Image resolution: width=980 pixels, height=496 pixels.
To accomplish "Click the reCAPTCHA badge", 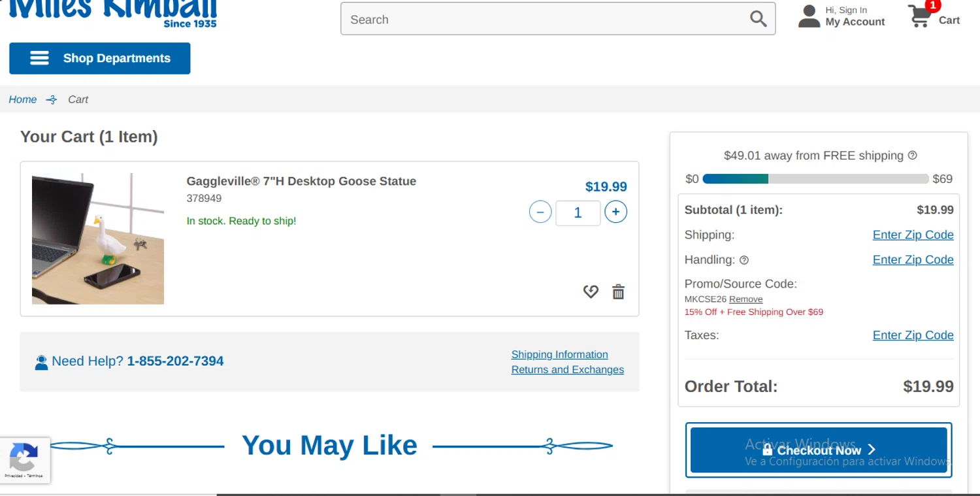I will (x=25, y=460).
